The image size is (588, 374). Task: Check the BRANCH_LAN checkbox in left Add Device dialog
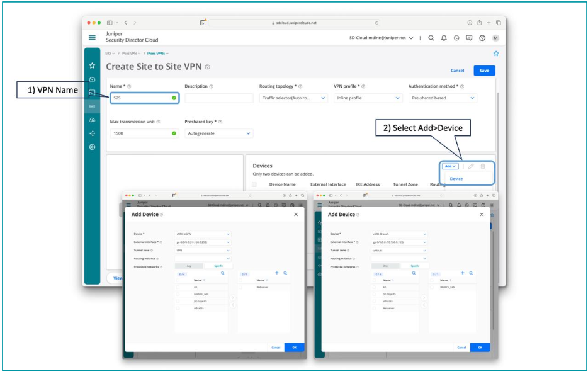(x=179, y=294)
